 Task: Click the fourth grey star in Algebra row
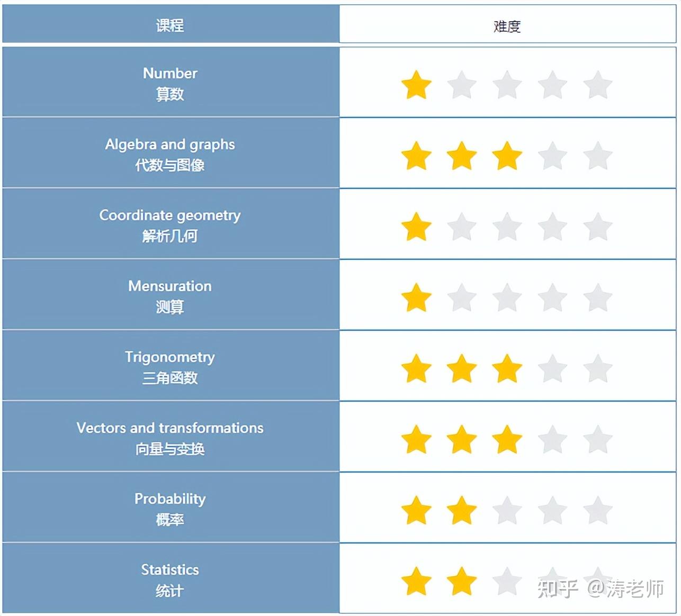[x=552, y=156]
